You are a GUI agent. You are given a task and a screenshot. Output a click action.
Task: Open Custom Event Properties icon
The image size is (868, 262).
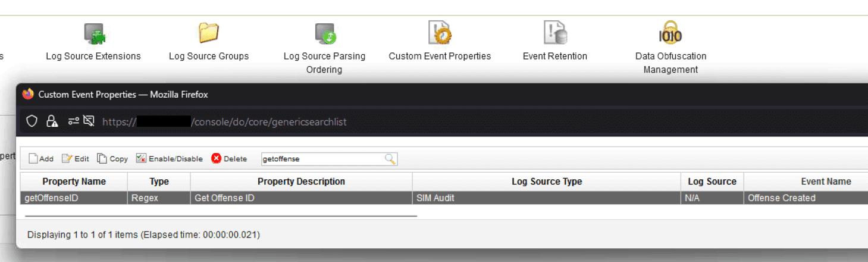point(440,33)
